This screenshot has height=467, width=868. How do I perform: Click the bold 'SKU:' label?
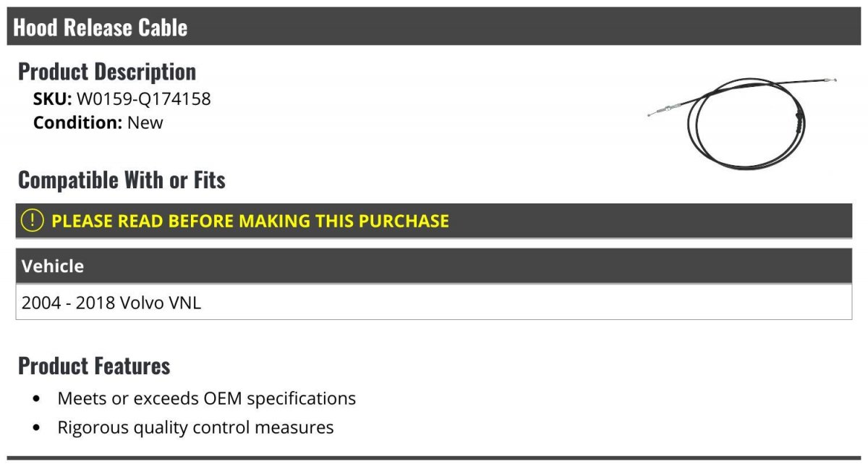tap(52, 98)
